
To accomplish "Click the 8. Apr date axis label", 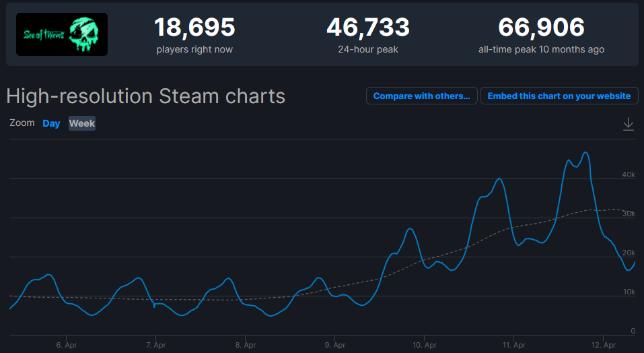I will [246, 345].
